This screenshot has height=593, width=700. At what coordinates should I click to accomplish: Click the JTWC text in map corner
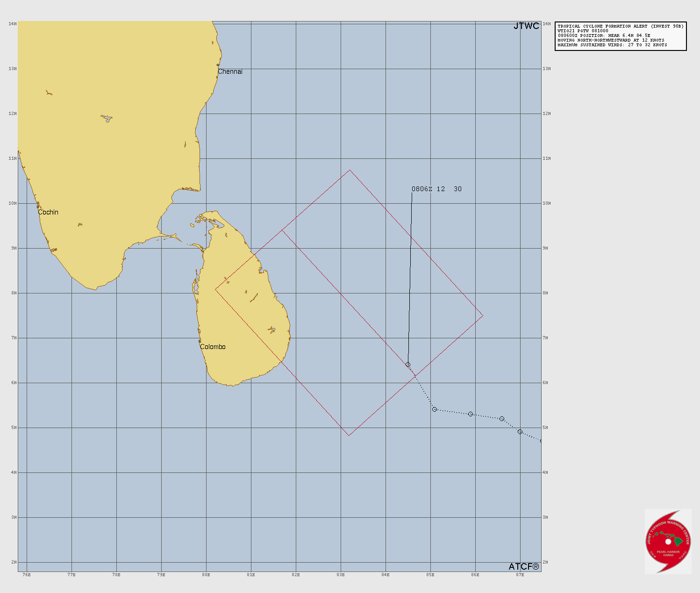click(526, 26)
